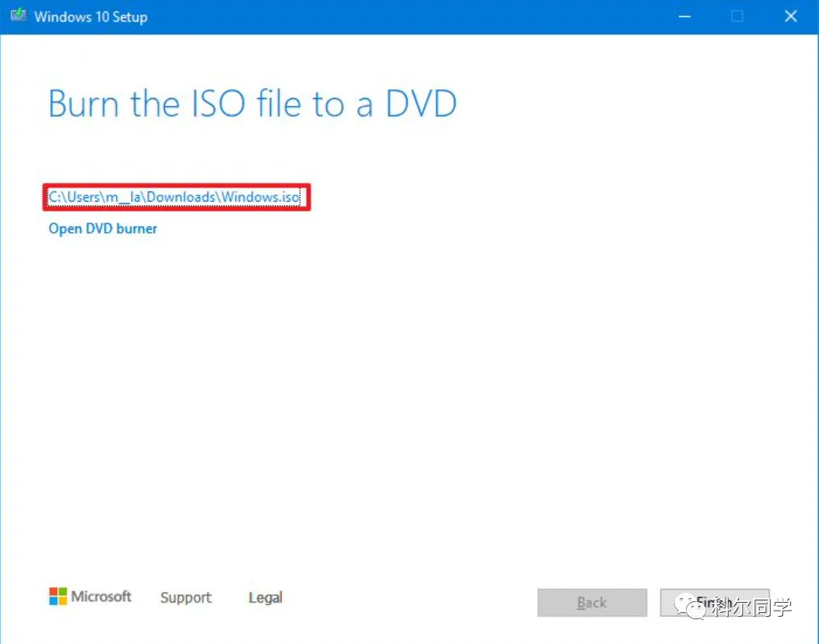Open the Support link

[185, 597]
